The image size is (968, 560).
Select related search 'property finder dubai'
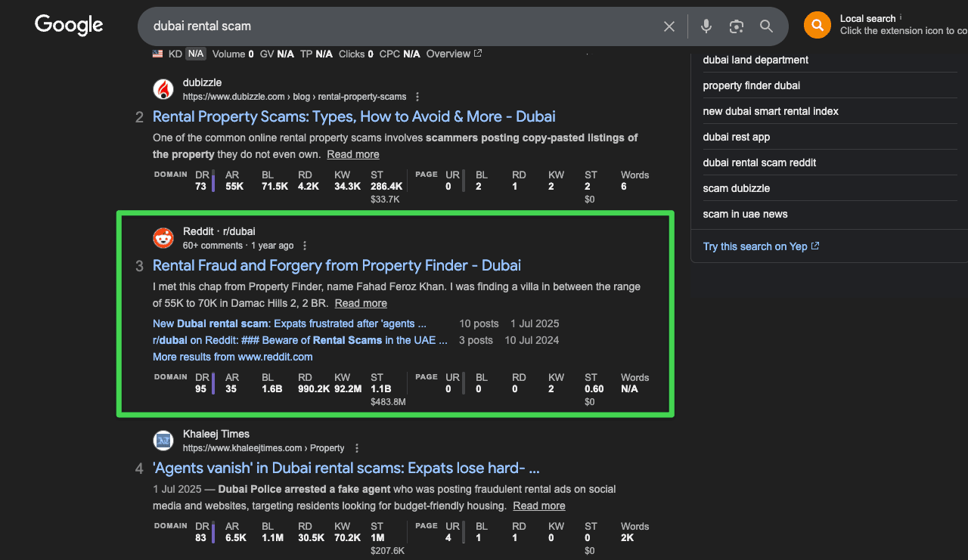752,85
